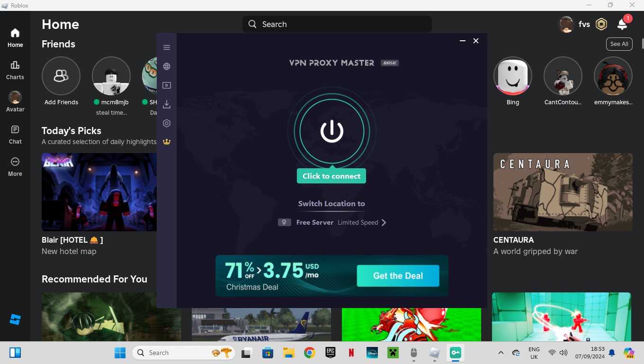Screen dimensions: 644x364
Task: Go to Roblox Home in sidebar
Action: pos(15,38)
